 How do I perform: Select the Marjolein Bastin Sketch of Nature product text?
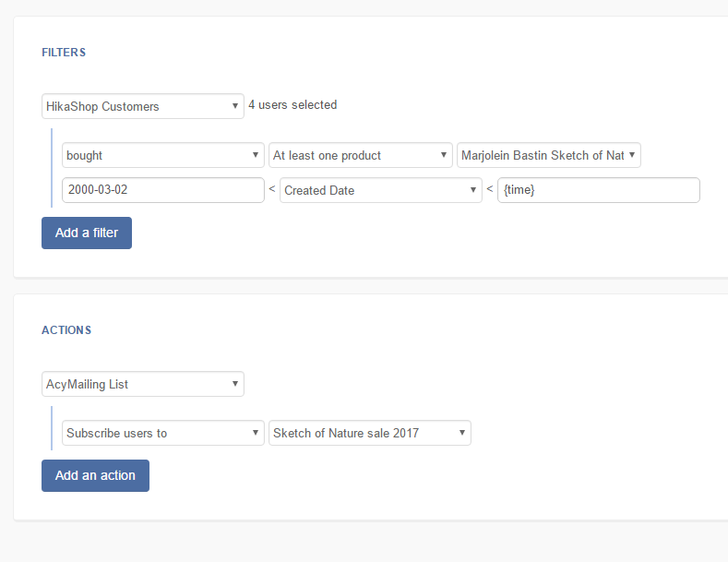(543, 155)
